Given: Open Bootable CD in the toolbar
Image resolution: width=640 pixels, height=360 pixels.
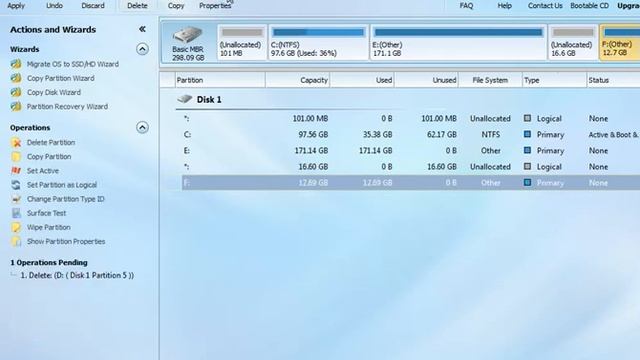Looking at the screenshot, I should tap(589, 6).
